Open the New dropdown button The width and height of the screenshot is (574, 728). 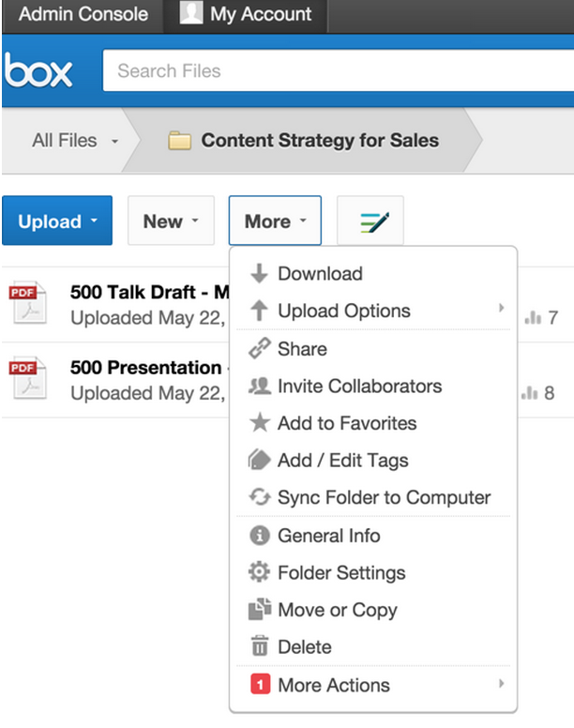point(171,220)
